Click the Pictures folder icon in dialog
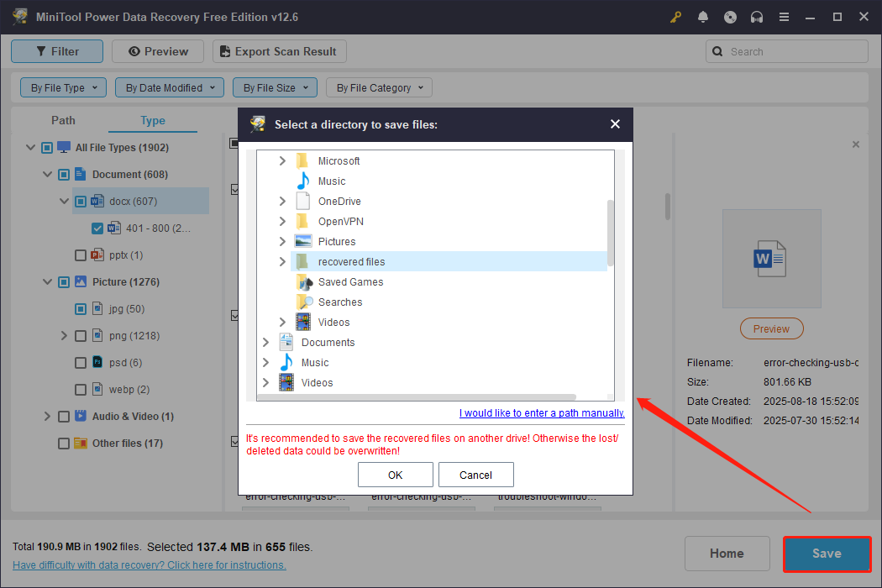 pos(303,241)
